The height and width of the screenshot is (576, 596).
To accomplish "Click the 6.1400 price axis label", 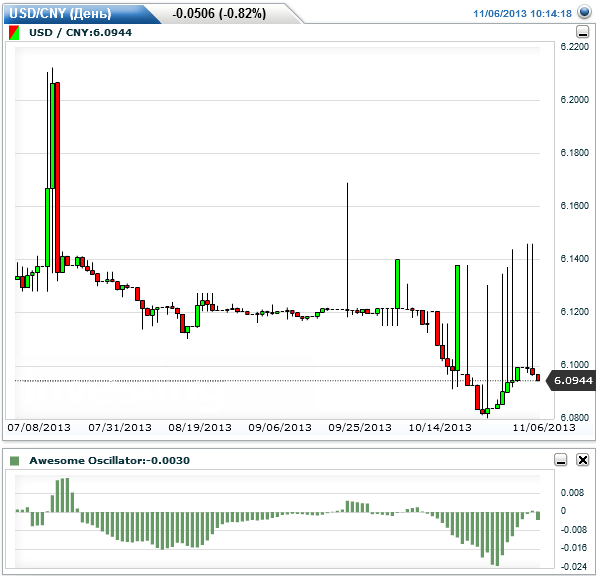I will coord(574,259).
